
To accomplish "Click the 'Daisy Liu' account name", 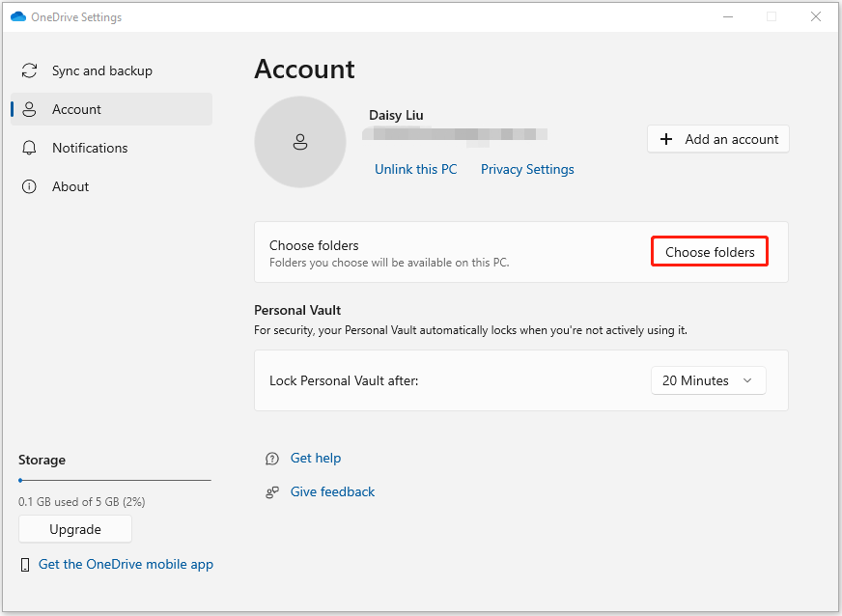I will tap(396, 115).
